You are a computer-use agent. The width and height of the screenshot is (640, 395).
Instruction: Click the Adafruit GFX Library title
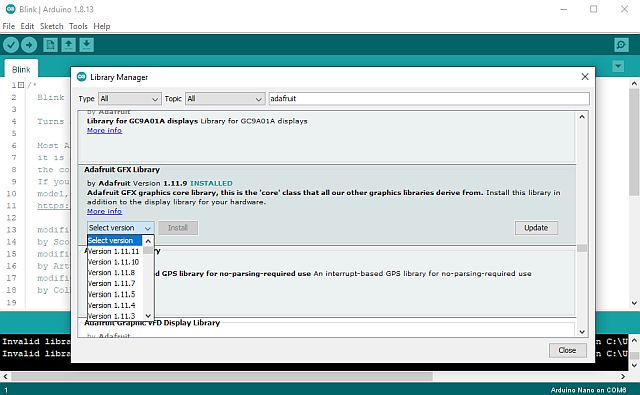pyautogui.click(x=122, y=169)
